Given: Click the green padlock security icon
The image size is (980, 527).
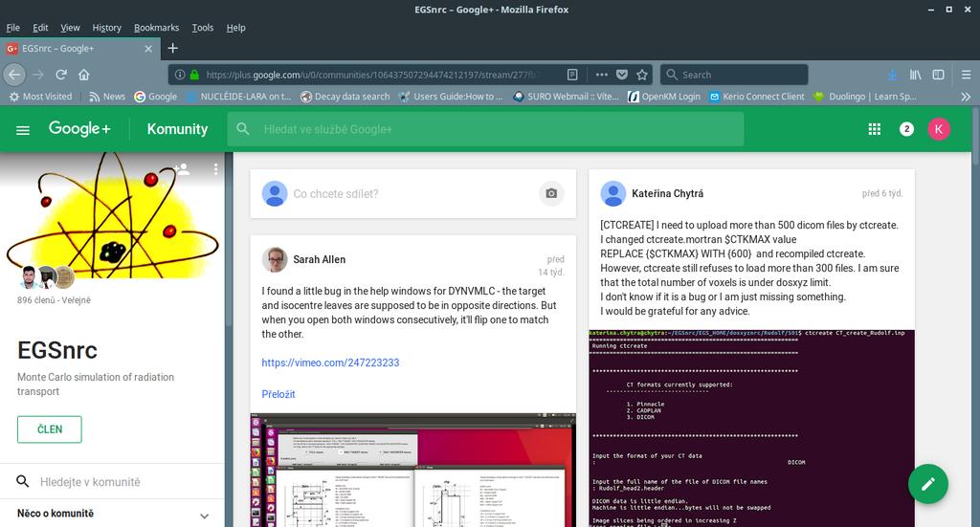Looking at the screenshot, I should click(194, 75).
